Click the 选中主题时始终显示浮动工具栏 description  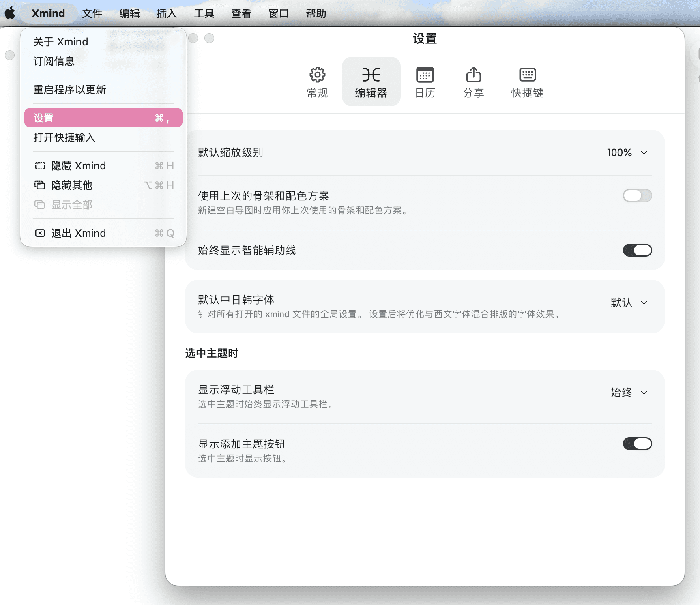(x=266, y=404)
